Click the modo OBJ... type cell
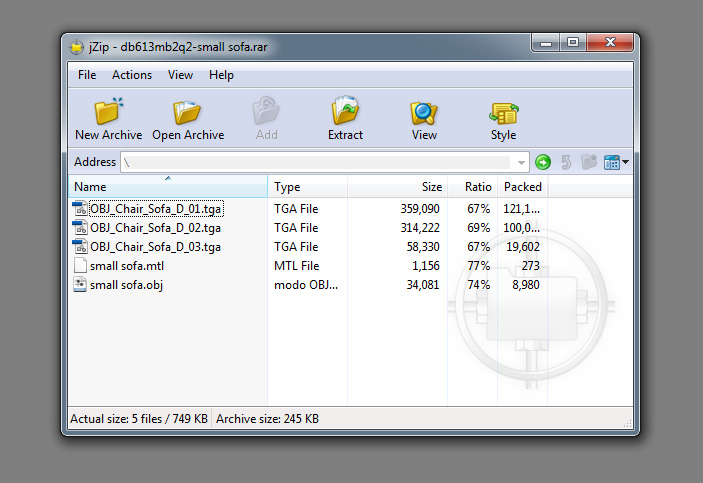 coord(306,285)
